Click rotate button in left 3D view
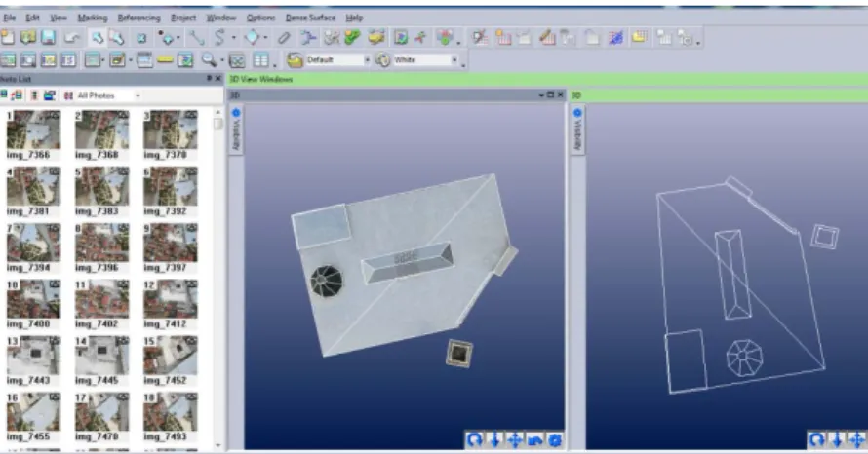 (x=474, y=440)
